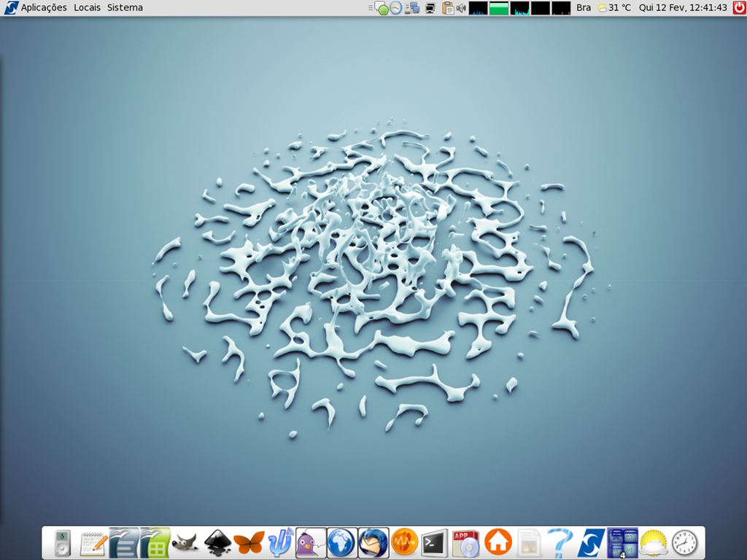
Task: Launch OpenOffice Writer from dock
Action: coord(123,542)
